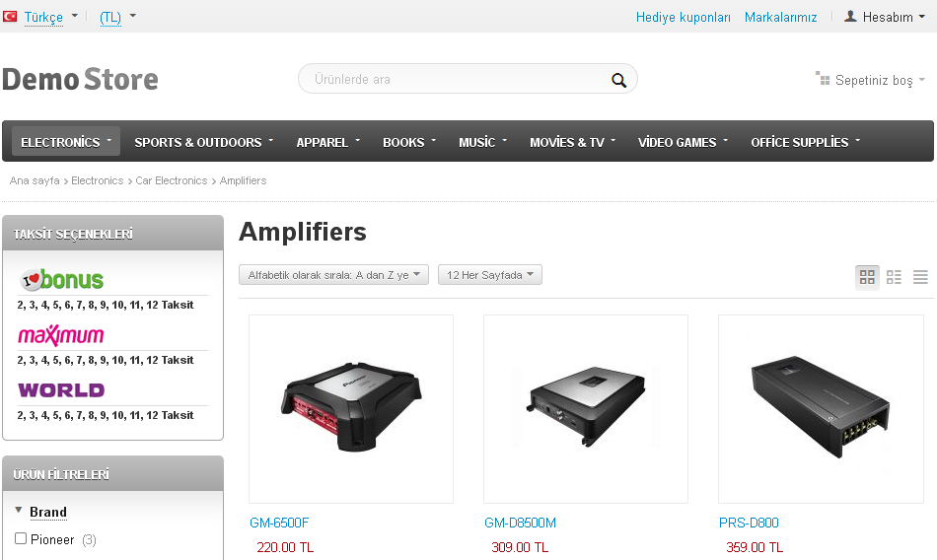Check the Pioneer brand filter
This screenshot has width=937, height=560.
tap(21, 538)
